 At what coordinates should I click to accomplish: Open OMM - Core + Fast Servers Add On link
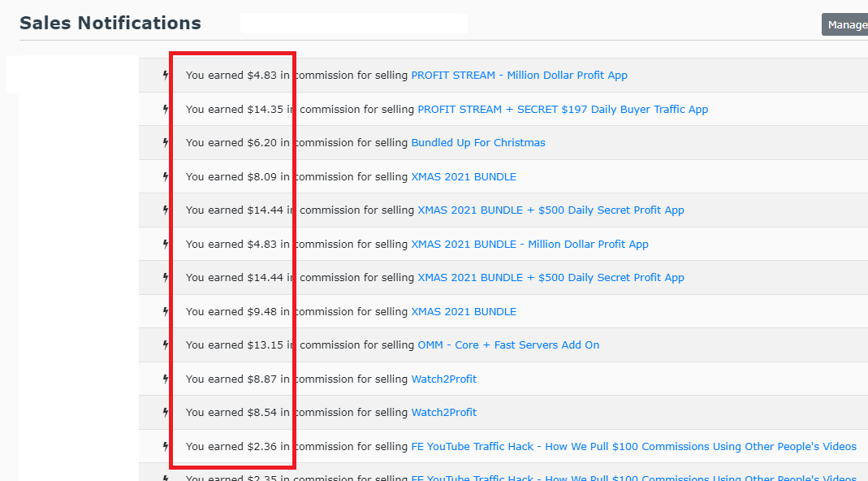pos(509,344)
